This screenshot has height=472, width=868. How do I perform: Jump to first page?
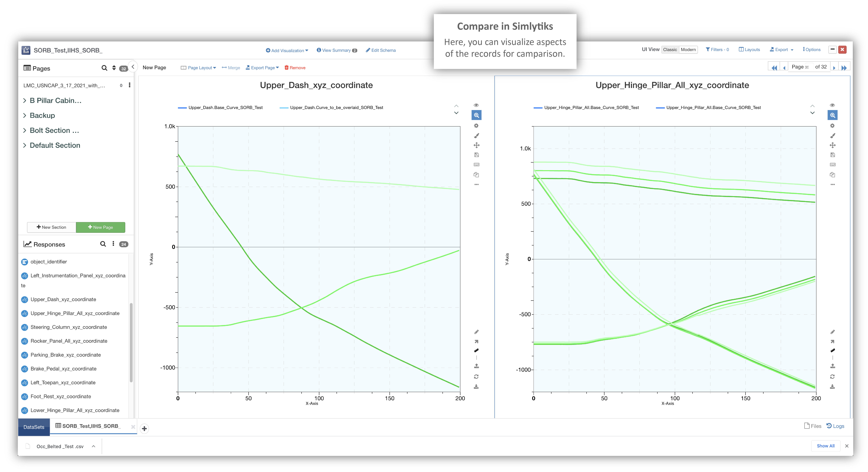click(x=774, y=68)
